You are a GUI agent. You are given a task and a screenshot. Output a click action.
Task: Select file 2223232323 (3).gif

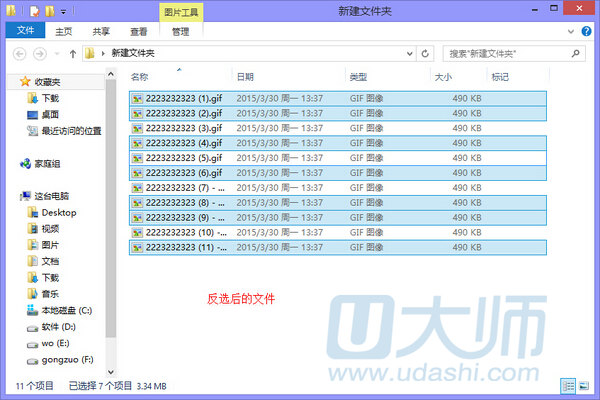coord(338,128)
